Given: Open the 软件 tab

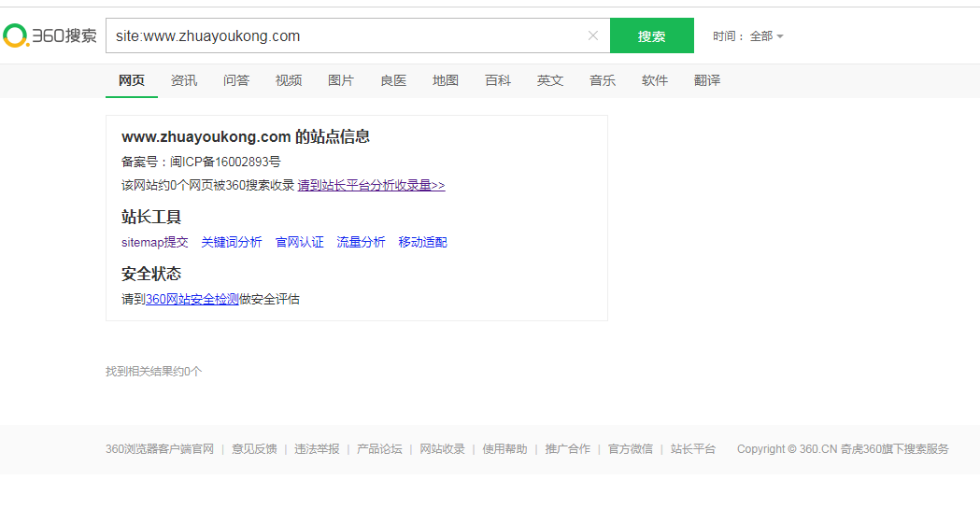Looking at the screenshot, I should click(x=655, y=80).
